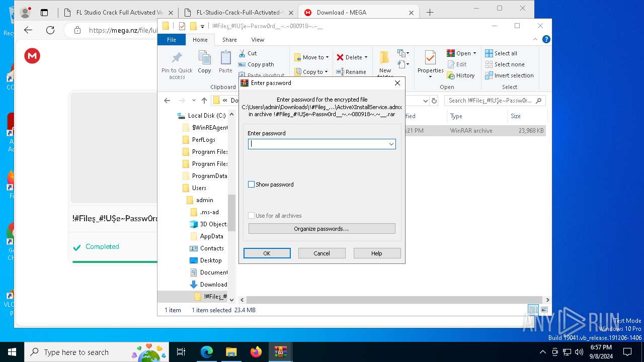The image size is (644, 362).
Task: Open Delete options dropdown arrow
Action: [x=366, y=57]
